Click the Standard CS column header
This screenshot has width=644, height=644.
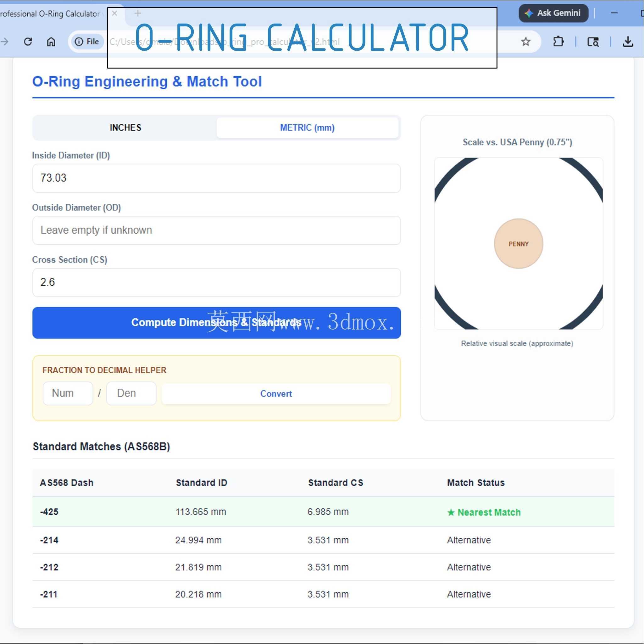pyautogui.click(x=336, y=483)
